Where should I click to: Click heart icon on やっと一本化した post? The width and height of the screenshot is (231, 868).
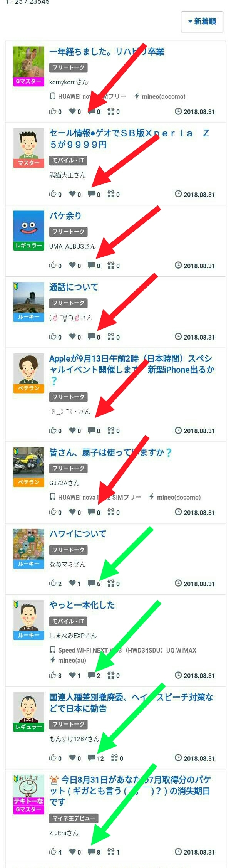click(x=72, y=675)
